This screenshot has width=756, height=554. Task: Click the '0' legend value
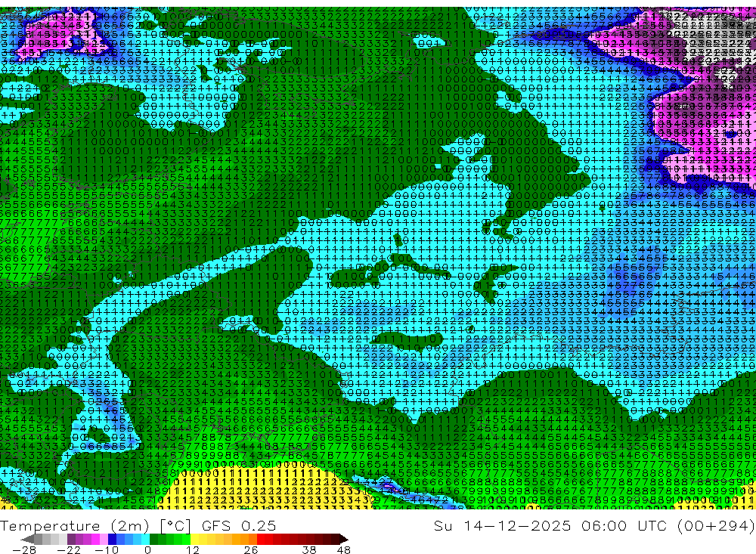point(147,550)
